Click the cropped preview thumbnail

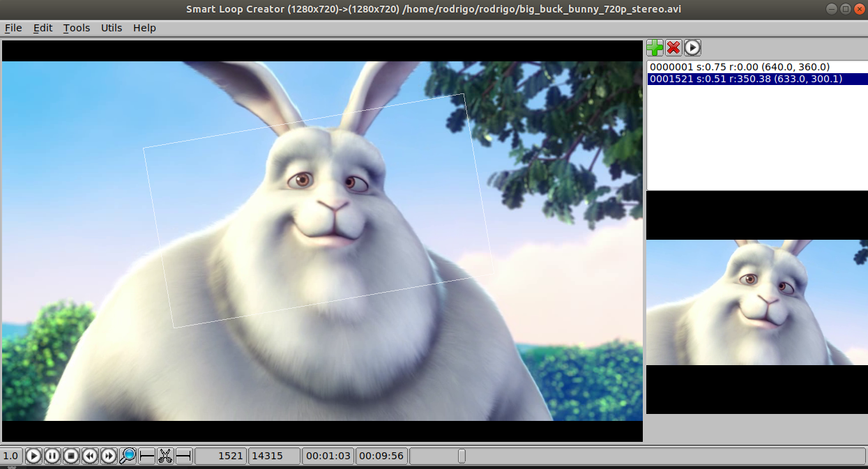(x=756, y=302)
